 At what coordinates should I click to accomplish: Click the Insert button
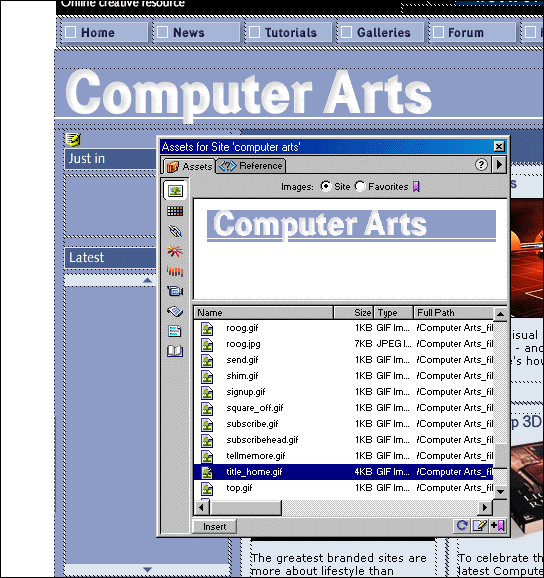[215, 527]
